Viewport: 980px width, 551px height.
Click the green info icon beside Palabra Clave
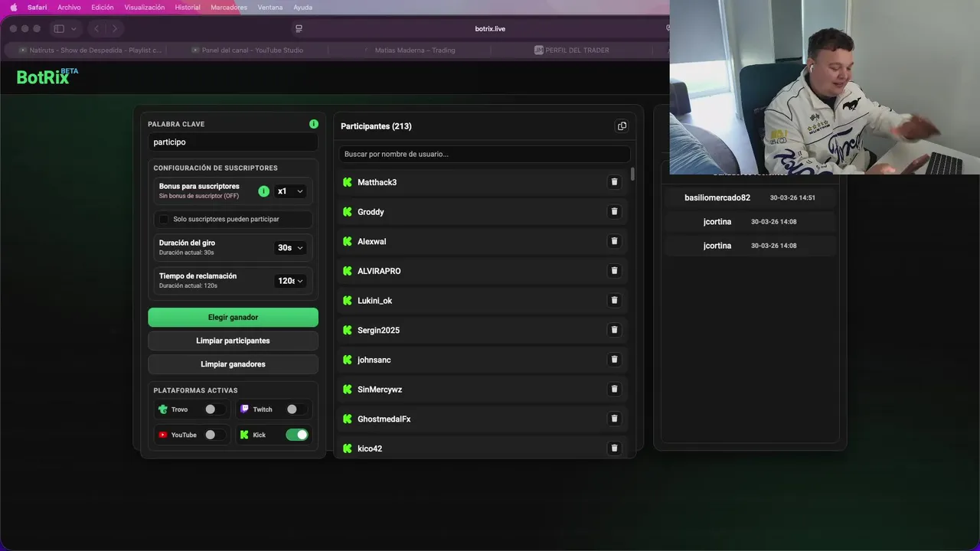click(314, 124)
